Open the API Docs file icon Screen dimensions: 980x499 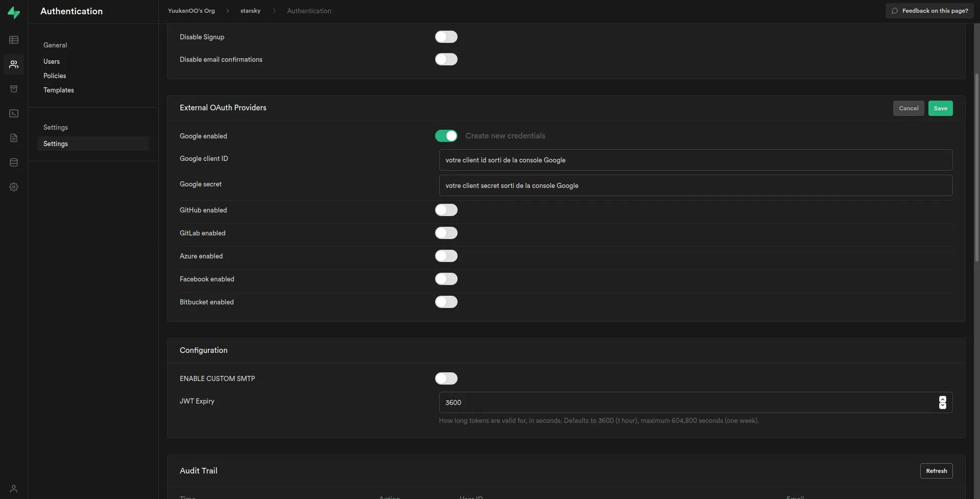14,137
